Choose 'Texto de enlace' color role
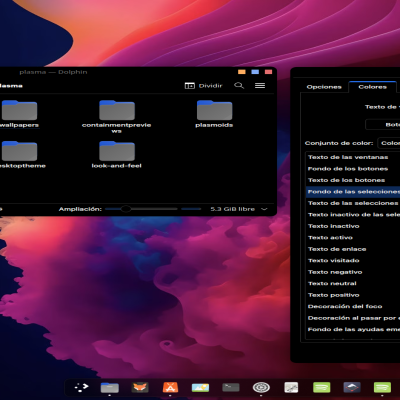 click(353, 249)
